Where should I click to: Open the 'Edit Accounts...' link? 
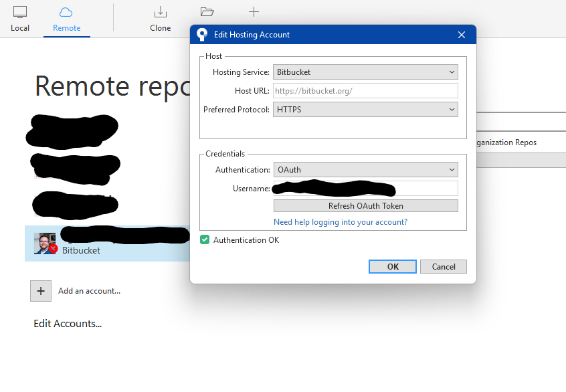pyautogui.click(x=68, y=323)
